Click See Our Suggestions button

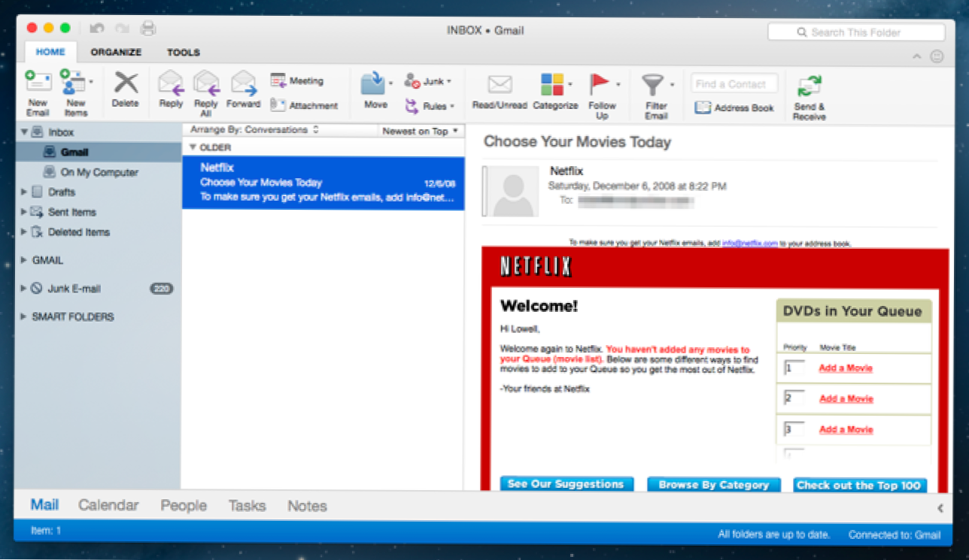tap(566, 484)
